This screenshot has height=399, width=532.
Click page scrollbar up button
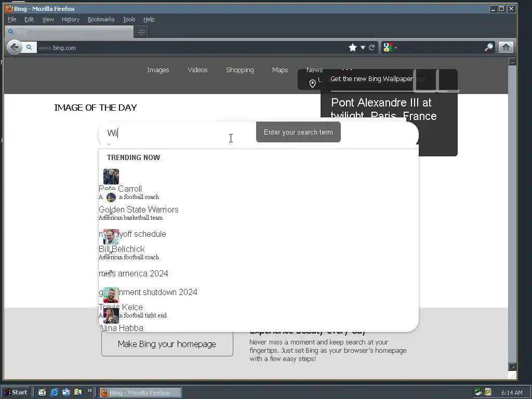click(x=512, y=61)
